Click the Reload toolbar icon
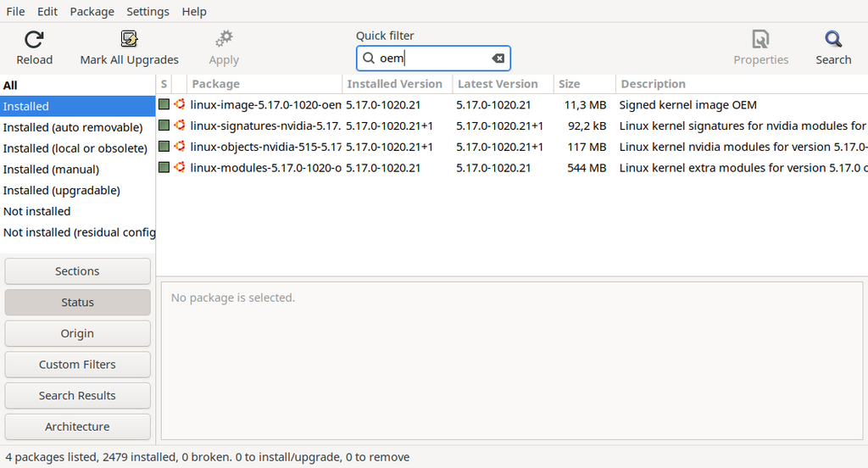The height and width of the screenshot is (468, 868). click(x=34, y=40)
